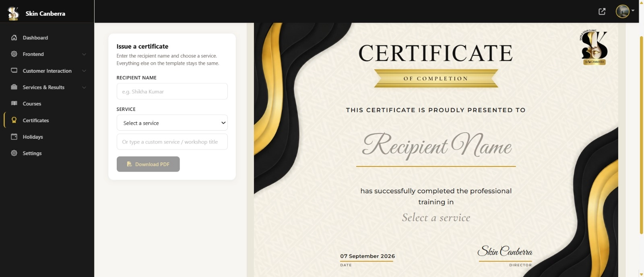
Task: Click the Certificates award icon
Action: 14,120
